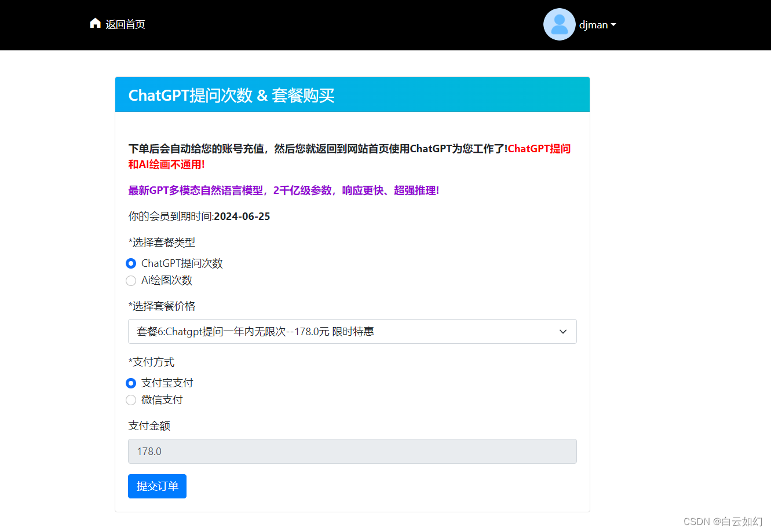Click the 返回首页 link

pos(125,24)
